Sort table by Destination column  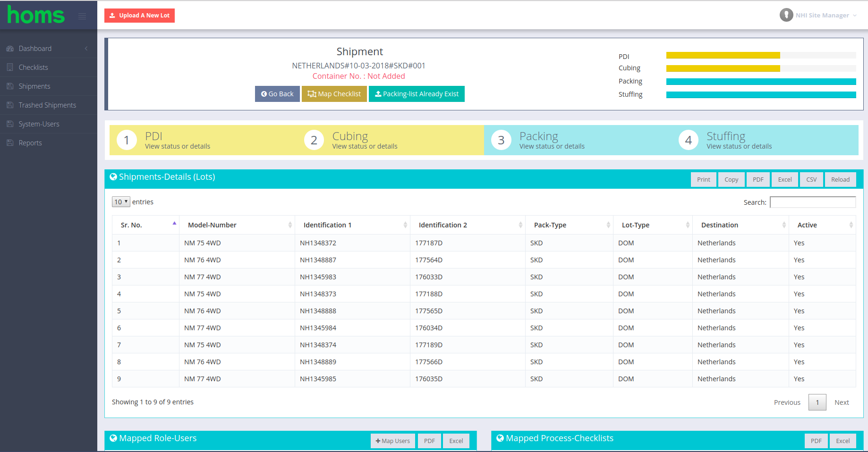click(x=740, y=225)
